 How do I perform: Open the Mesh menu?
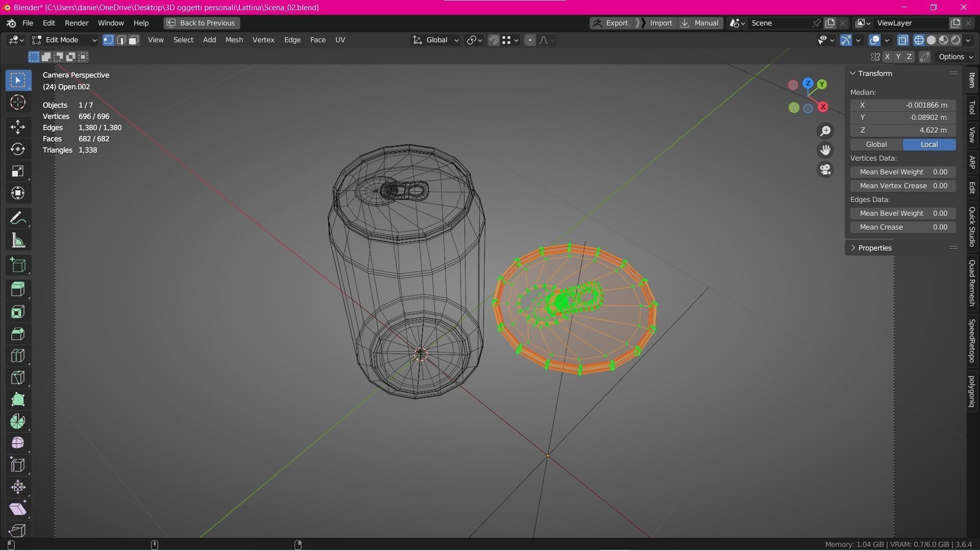coord(234,40)
